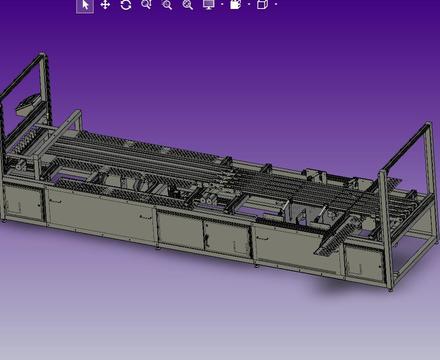Expand the dropdown arrow next to clapperboard icon

[249, 4]
